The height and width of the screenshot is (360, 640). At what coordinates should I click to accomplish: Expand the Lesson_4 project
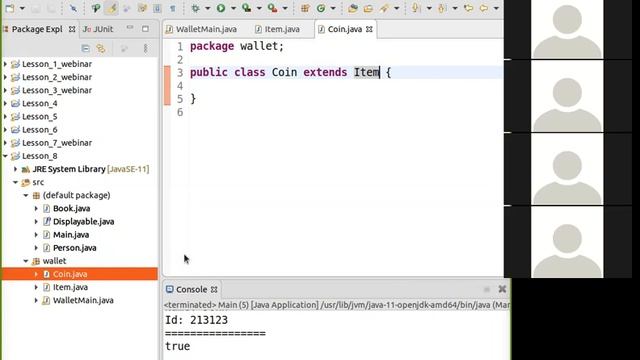pyautogui.click(x=5, y=103)
